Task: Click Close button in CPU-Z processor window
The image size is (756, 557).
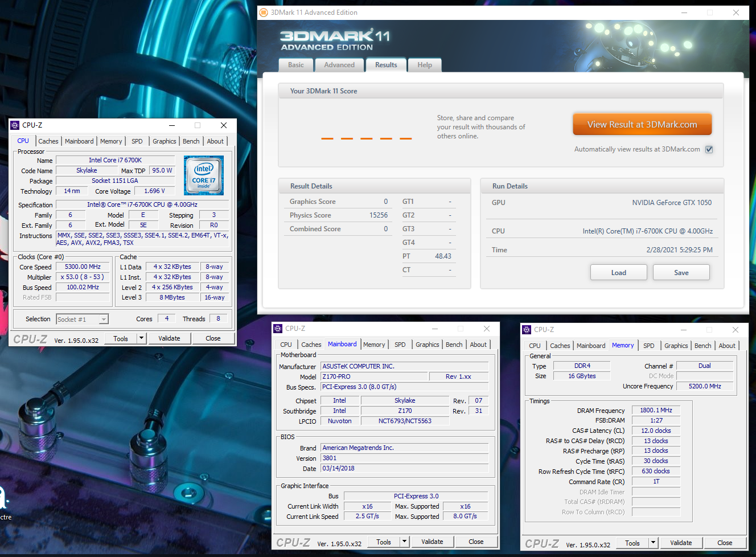Action: tap(213, 338)
